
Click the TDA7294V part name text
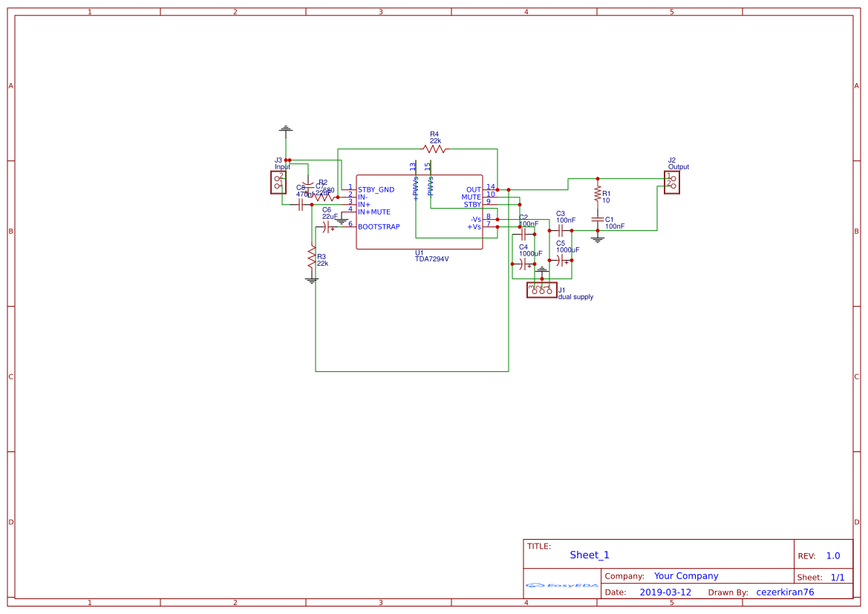coord(432,259)
